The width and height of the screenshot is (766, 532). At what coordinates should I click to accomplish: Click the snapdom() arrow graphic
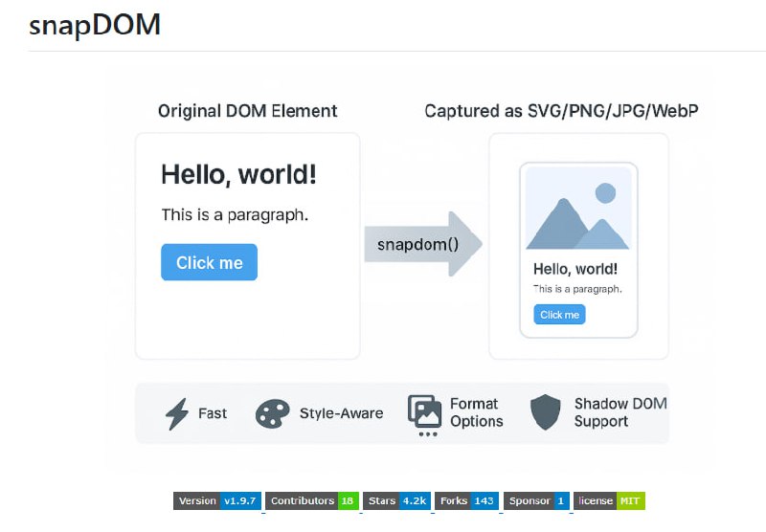click(x=422, y=244)
